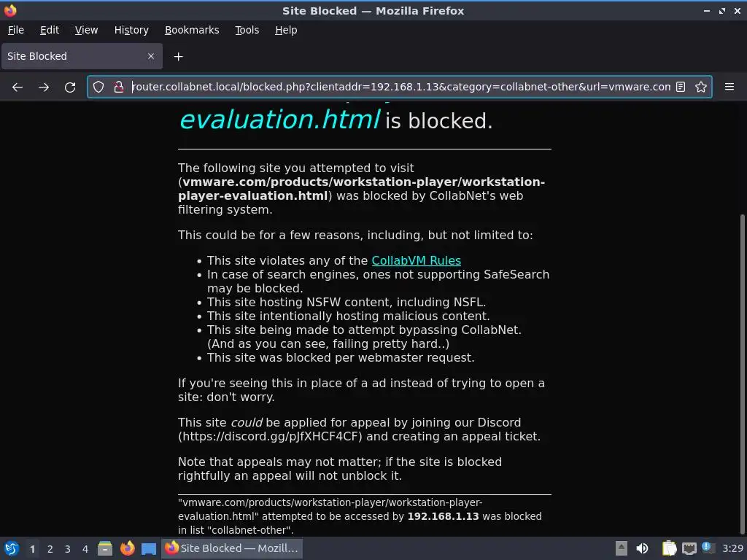Open the Help menu
Image resolution: width=747 pixels, height=560 pixels.
(x=286, y=30)
